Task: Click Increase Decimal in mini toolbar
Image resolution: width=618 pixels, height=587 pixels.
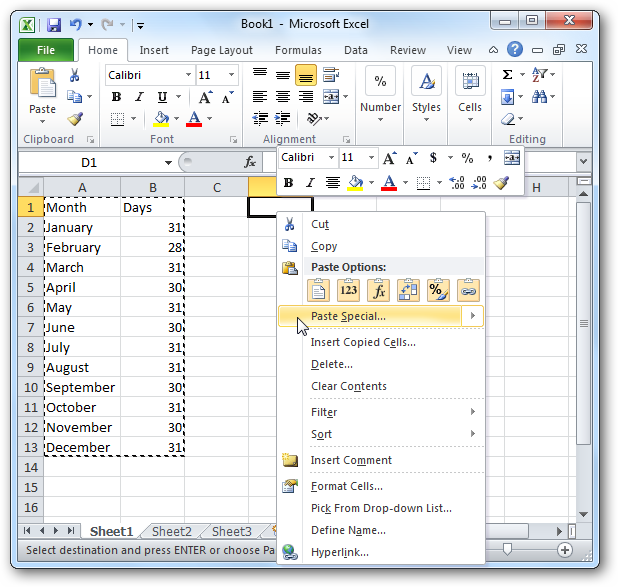Action: (457, 183)
